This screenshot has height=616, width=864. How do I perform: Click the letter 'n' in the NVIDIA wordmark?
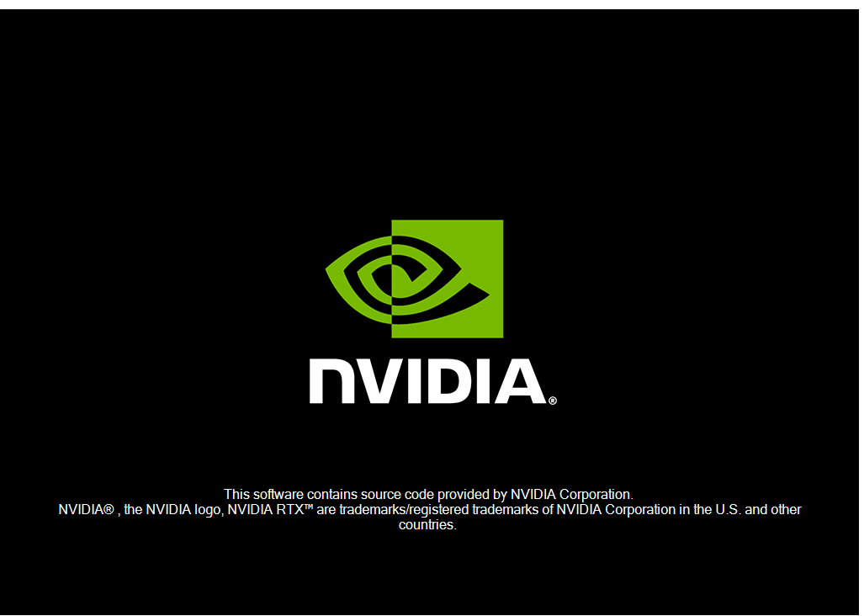pyautogui.click(x=331, y=381)
